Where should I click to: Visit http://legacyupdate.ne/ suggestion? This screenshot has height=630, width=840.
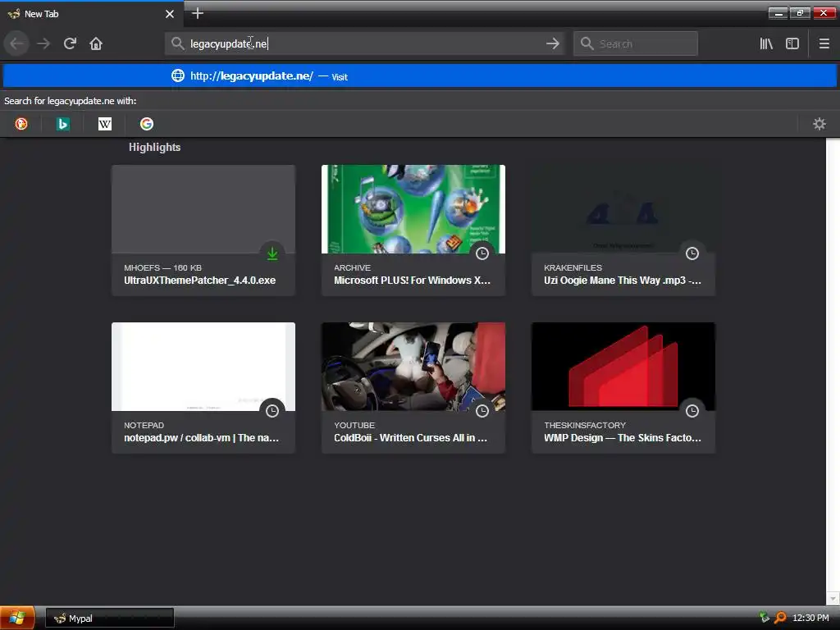pos(420,76)
